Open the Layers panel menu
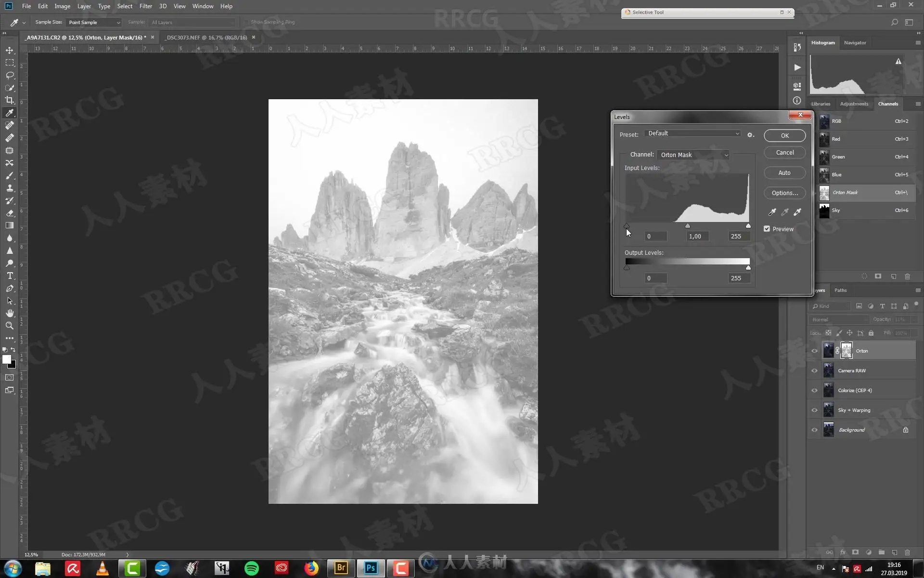Viewport: 924px width, 578px height. coord(918,290)
